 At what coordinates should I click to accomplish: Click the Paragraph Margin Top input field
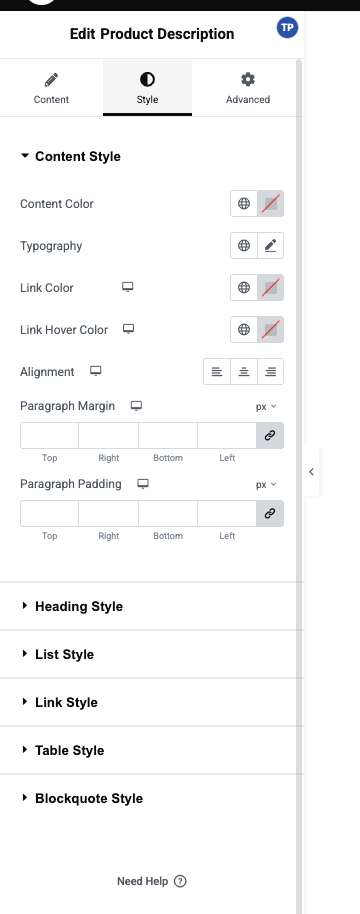click(x=50, y=435)
